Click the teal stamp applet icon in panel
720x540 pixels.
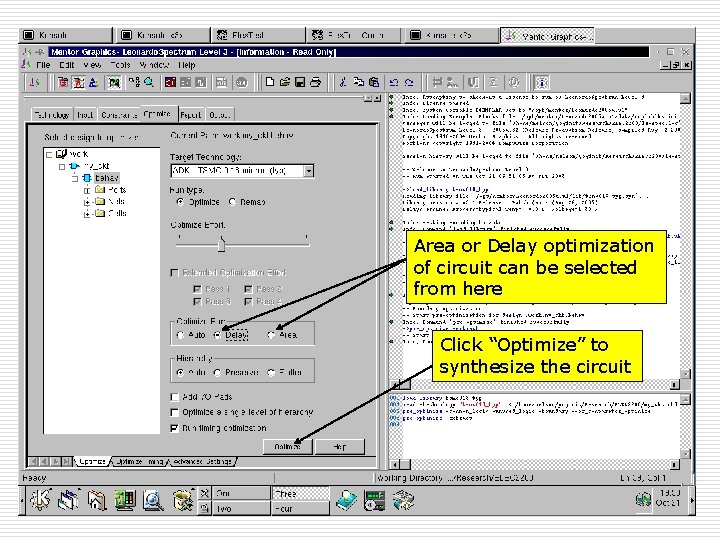tap(346, 500)
